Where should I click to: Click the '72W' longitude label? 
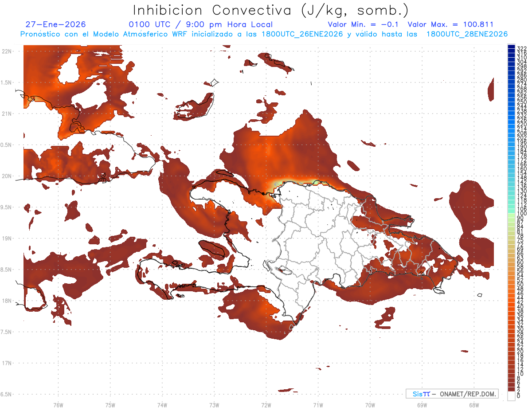click(266, 405)
